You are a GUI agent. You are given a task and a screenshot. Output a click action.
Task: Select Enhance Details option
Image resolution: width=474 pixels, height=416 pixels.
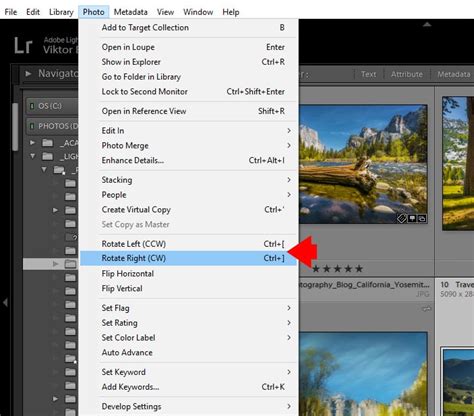188,160
